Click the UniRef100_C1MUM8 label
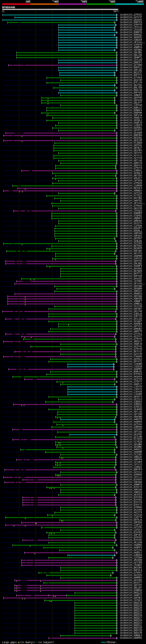146x644 pixels. click(x=131, y=364)
